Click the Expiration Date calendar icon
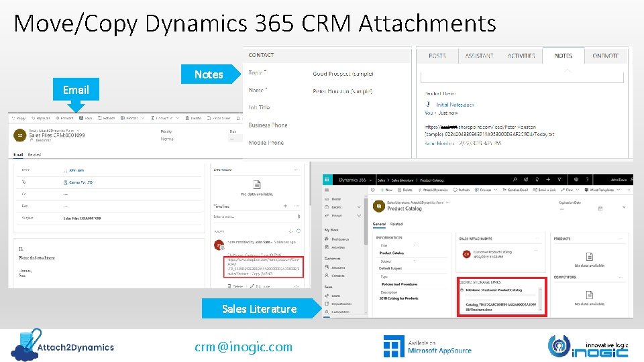Viewport: 644px width, 362px height. point(600,208)
